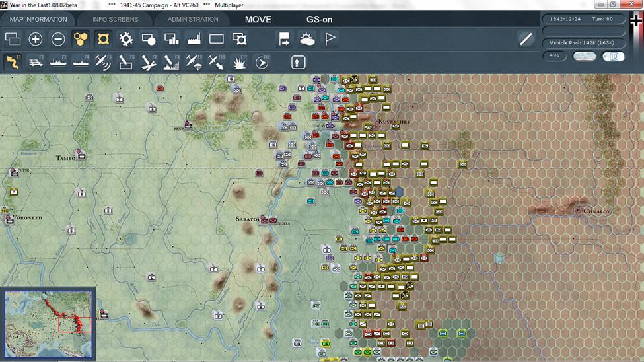
Task: Select F1 move mode
Action: coord(13,63)
